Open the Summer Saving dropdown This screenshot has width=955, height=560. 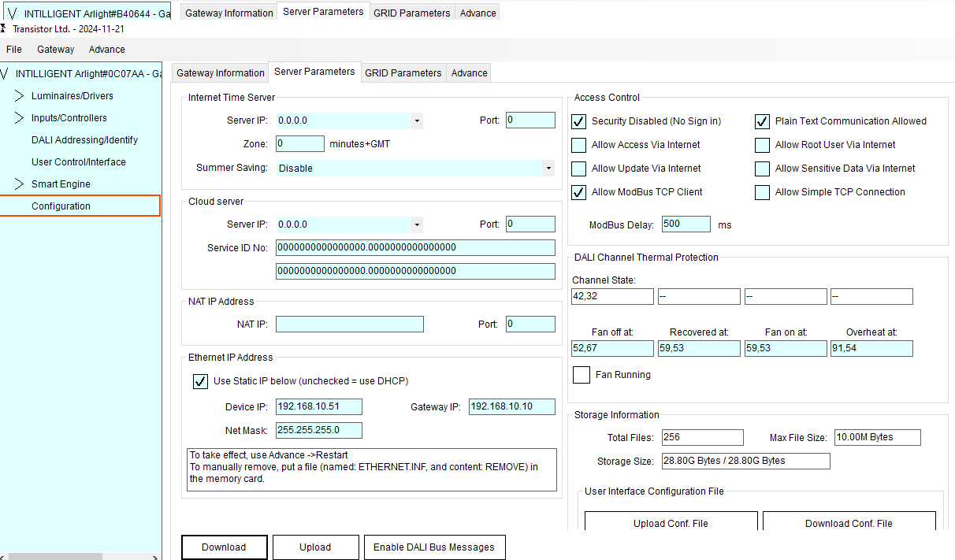(x=548, y=169)
